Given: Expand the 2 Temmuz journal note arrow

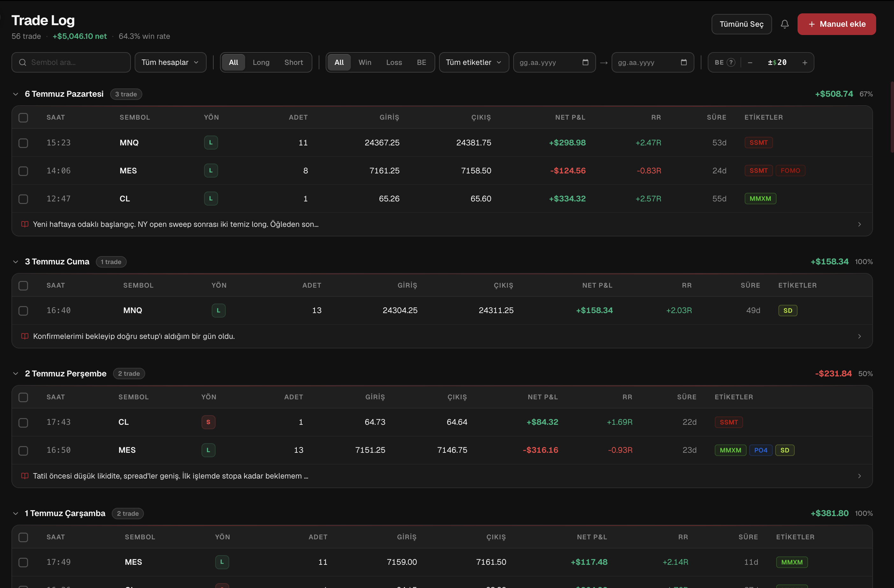Looking at the screenshot, I should [x=859, y=476].
